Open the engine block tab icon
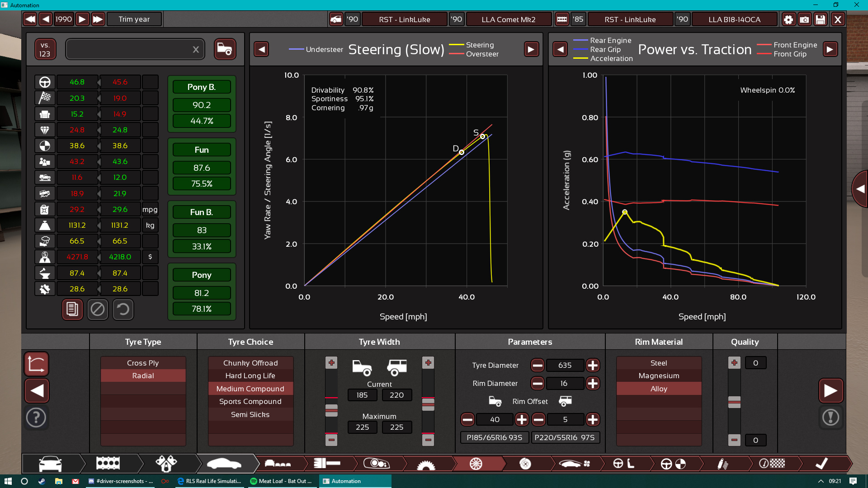Viewport: 868px width, 488px height. pos(108,464)
